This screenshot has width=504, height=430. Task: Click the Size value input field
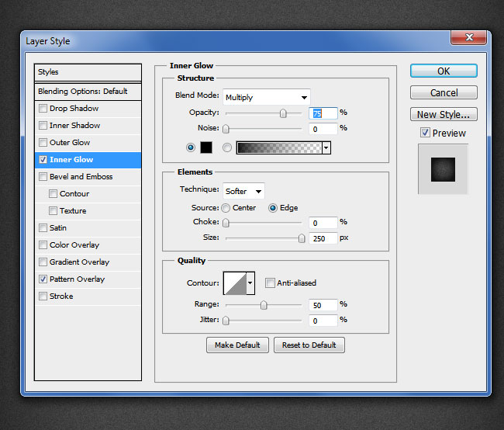[322, 238]
